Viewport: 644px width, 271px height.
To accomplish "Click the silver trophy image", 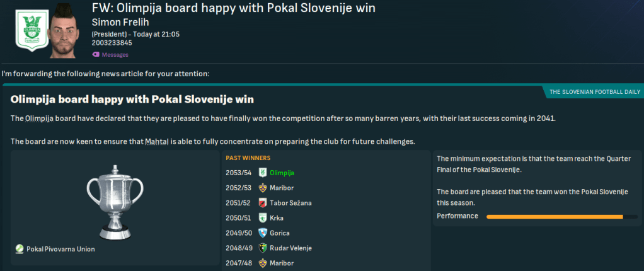I will [114, 199].
